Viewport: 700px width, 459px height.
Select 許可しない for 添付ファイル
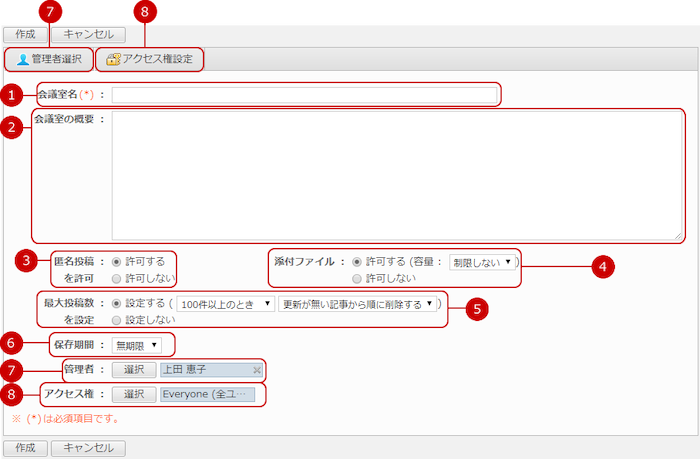[x=357, y=279]
